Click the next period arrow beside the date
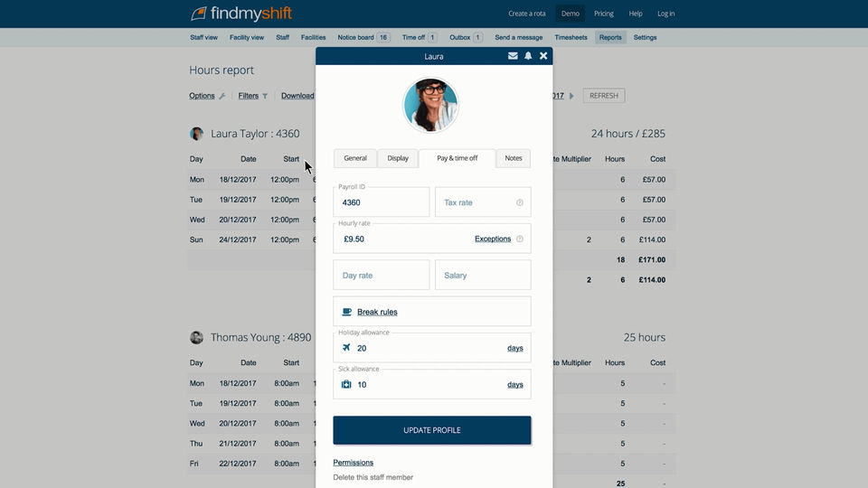Viewport: 868px width, 488px height. click(571, 96)
